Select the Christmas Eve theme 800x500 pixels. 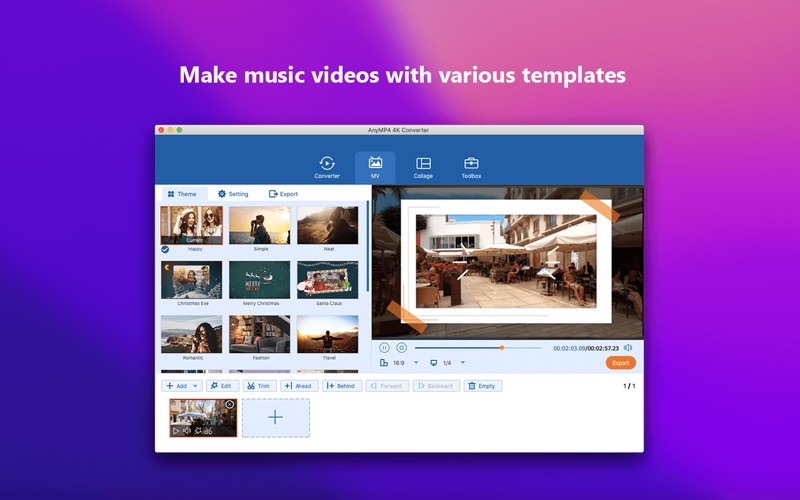pos(191,280)
